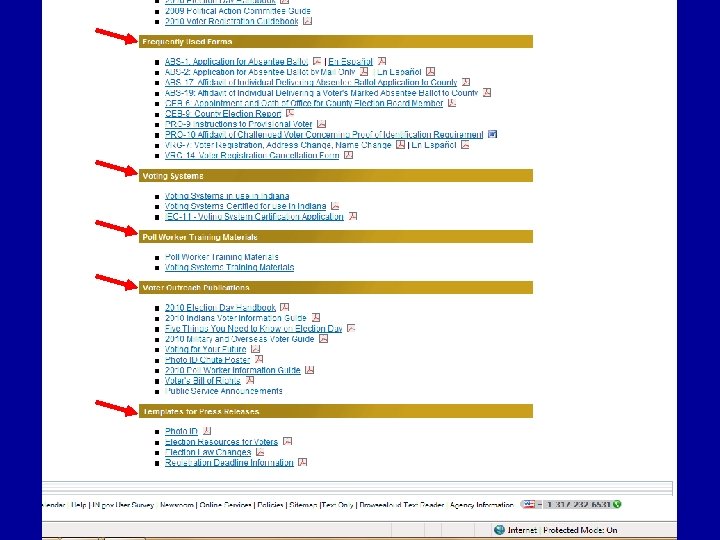Select Sitemap in the footer menu
Screen dimensions: 720x540
303,505
